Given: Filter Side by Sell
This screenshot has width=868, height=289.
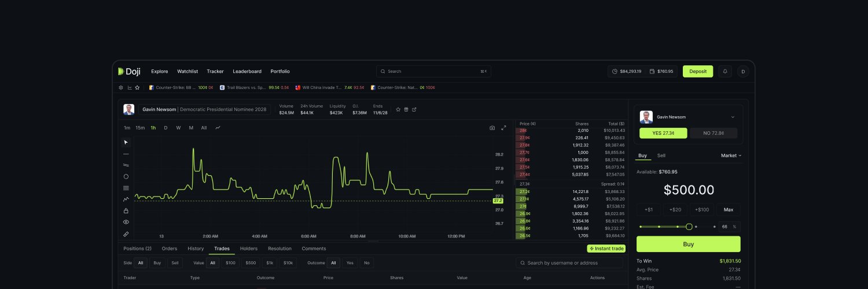Looking at the screenshot, I should (x=174, y=263).
